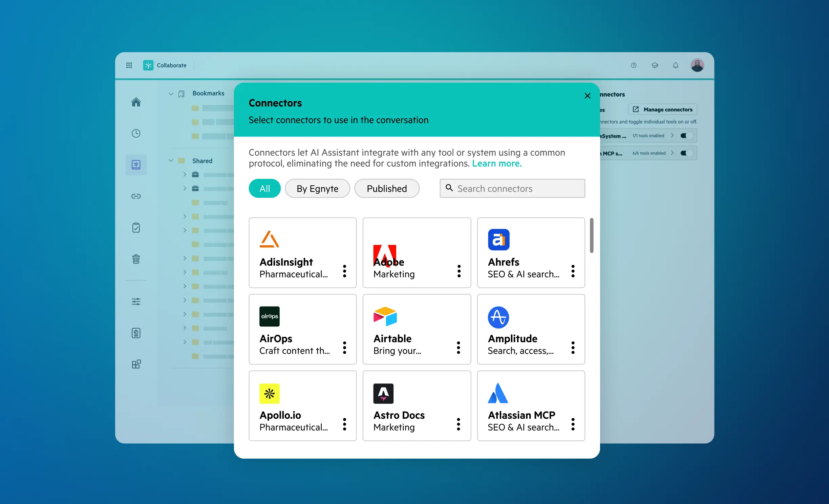Toggle the connector with 1/1 tools enabled

click(686, 135)
